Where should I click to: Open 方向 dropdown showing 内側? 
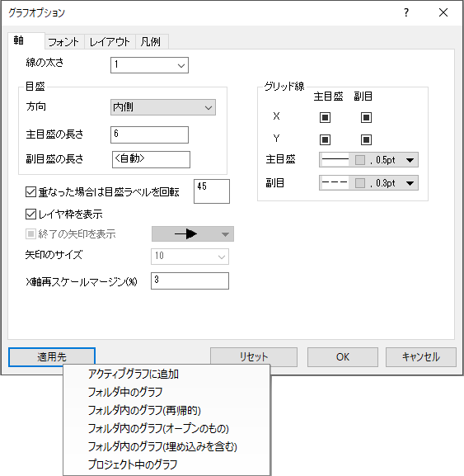pos(163,107)
